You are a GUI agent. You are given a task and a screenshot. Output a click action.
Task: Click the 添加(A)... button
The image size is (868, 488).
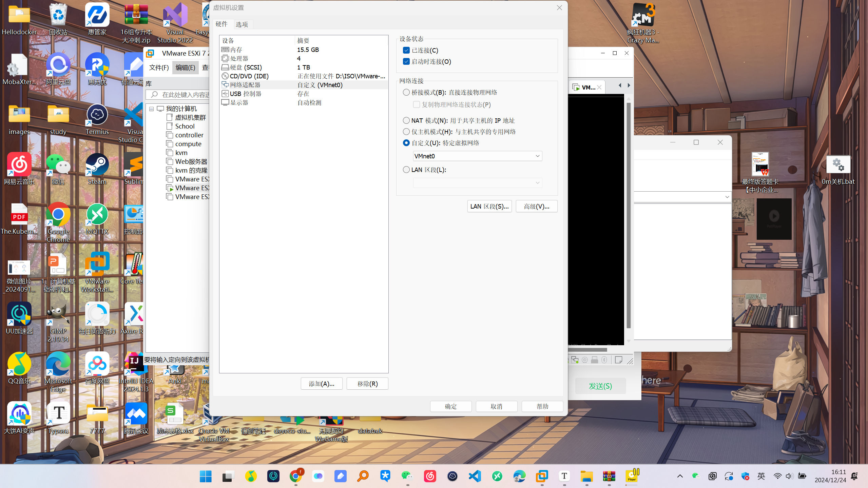[x=321, y=384]
